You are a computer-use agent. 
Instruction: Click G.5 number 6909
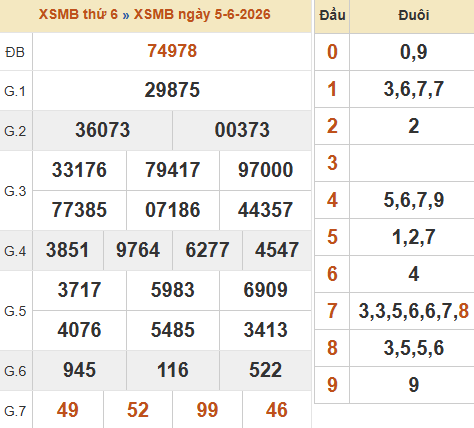(265, 290)
